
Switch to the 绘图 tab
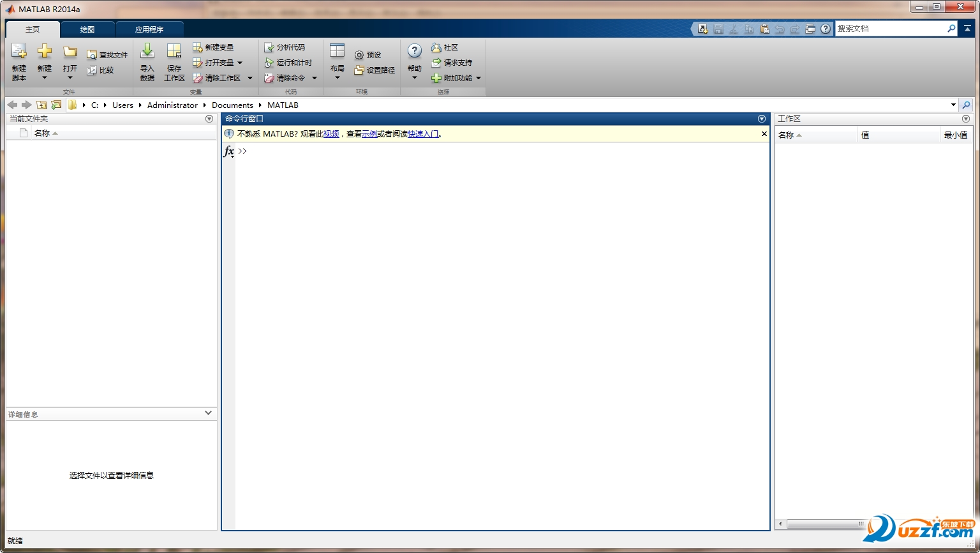click(x=87, y=29)
